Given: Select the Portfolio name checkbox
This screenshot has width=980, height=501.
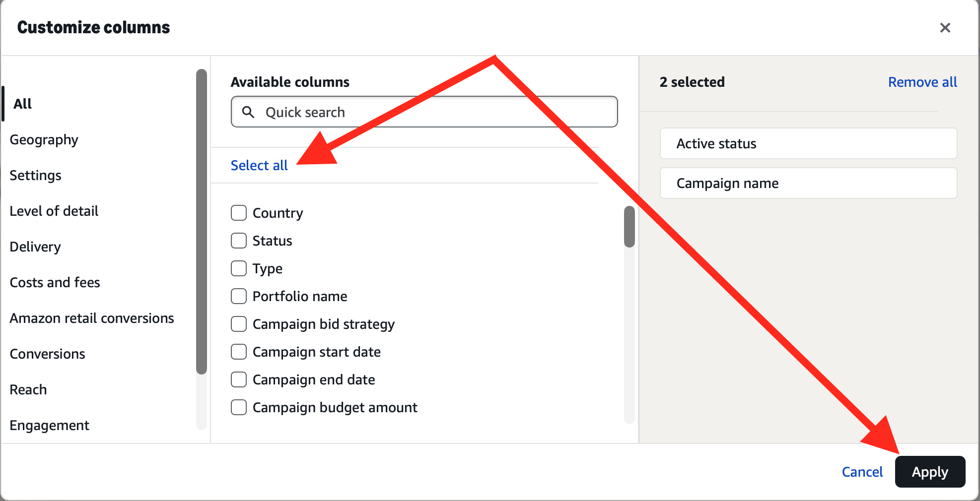Looking at the screenshot, I should (x=239, y=296).
